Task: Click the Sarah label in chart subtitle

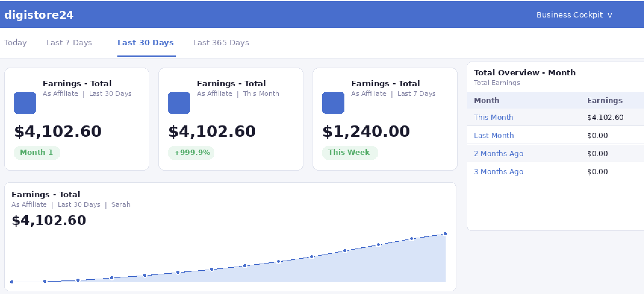Action: 121,204
